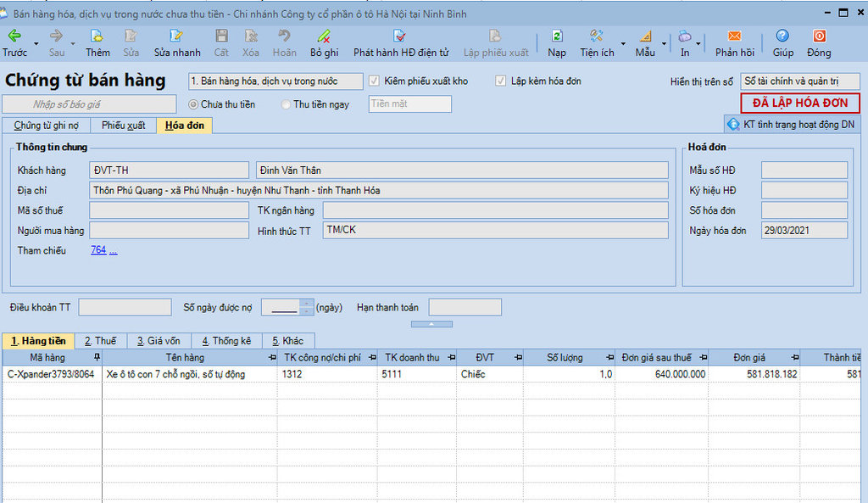Click pin icon on TK doanh thu column
This screenshot has height=503, width=868.
[x=451, y=357]
